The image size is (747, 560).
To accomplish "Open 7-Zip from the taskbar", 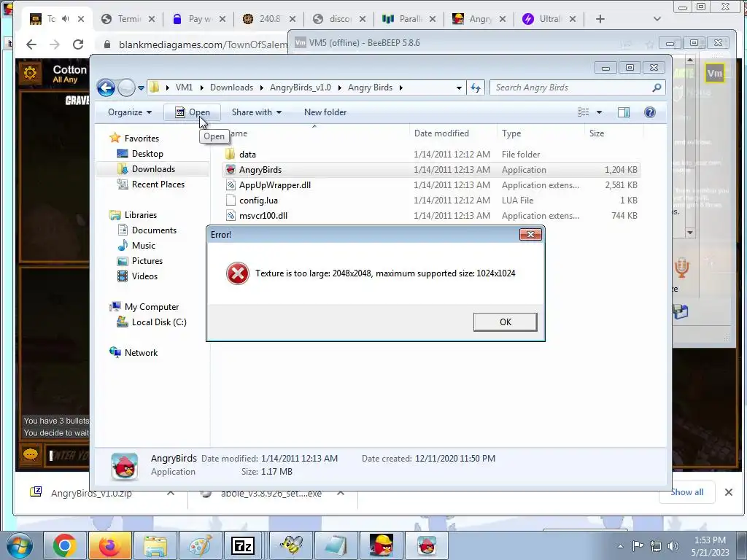I will coord(243,545).
